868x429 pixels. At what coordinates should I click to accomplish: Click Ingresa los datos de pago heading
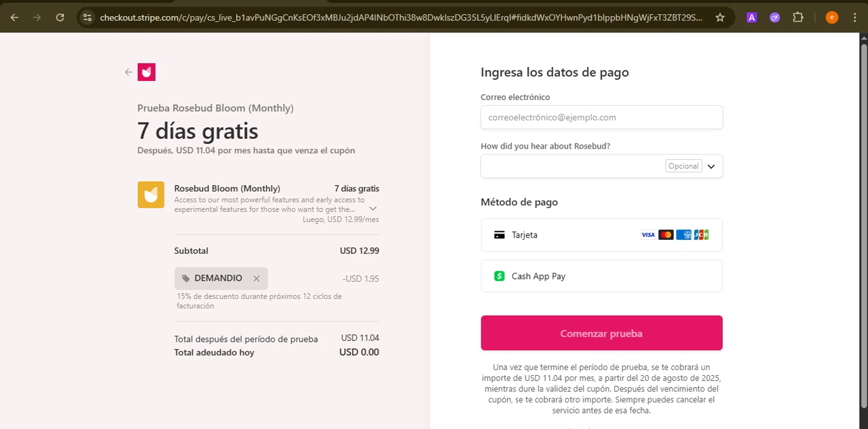pos(554,73)
